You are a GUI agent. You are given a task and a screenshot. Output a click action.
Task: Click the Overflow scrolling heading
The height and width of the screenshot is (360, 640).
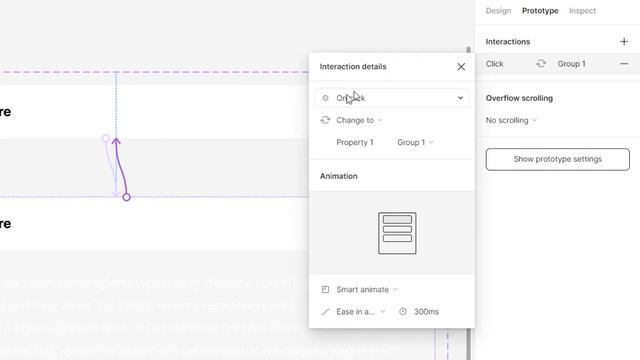519,98
